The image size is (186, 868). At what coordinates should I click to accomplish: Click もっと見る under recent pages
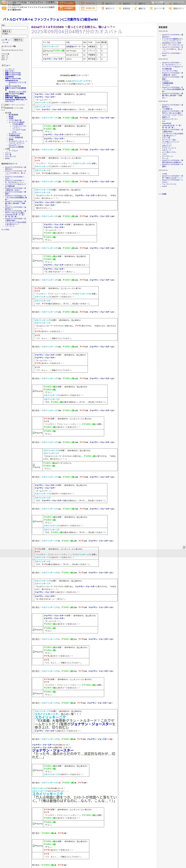tap(5, 229)
